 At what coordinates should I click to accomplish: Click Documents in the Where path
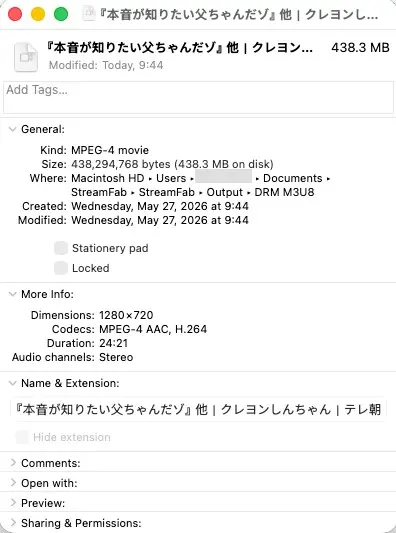[x=293, y=178]
